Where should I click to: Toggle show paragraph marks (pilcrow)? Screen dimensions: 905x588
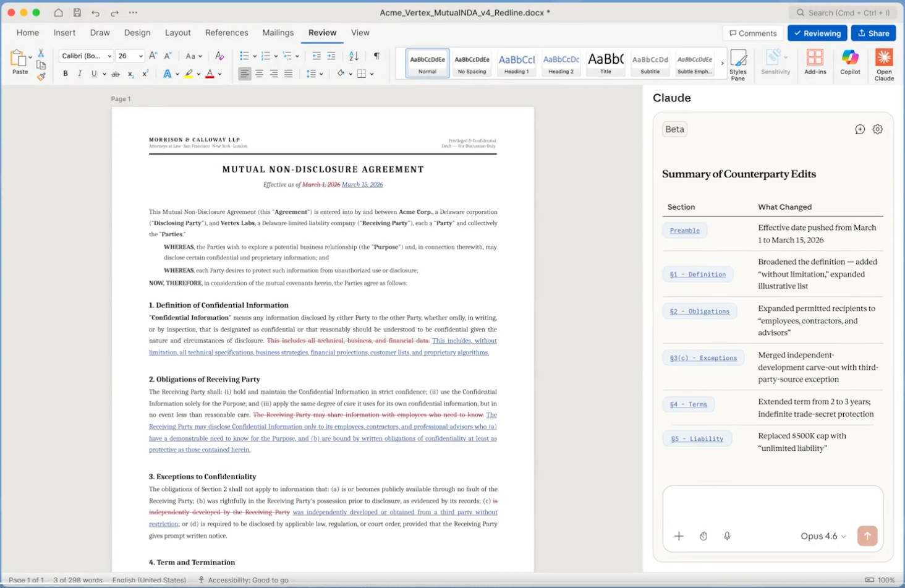[376, 56]
